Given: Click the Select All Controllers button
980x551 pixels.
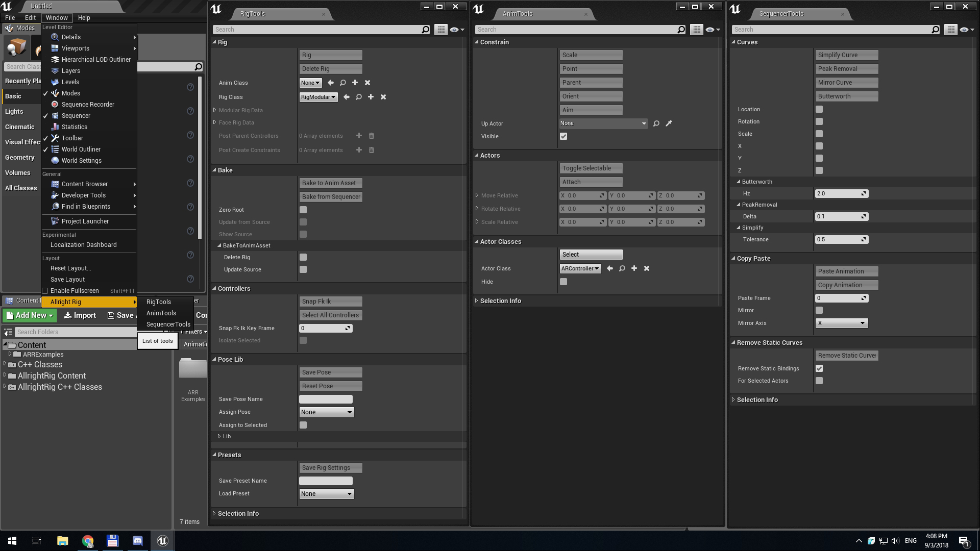Looking at the screenshot, I should coord(330,314).
